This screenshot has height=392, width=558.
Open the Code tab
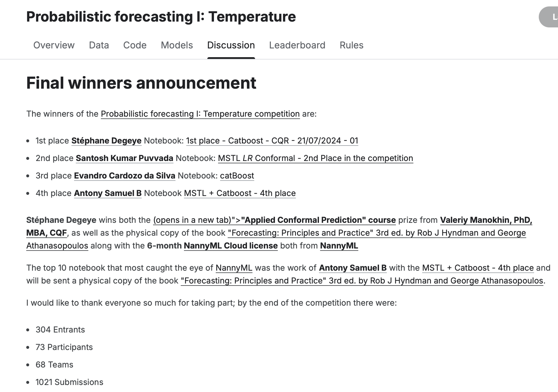pos(135,45)
